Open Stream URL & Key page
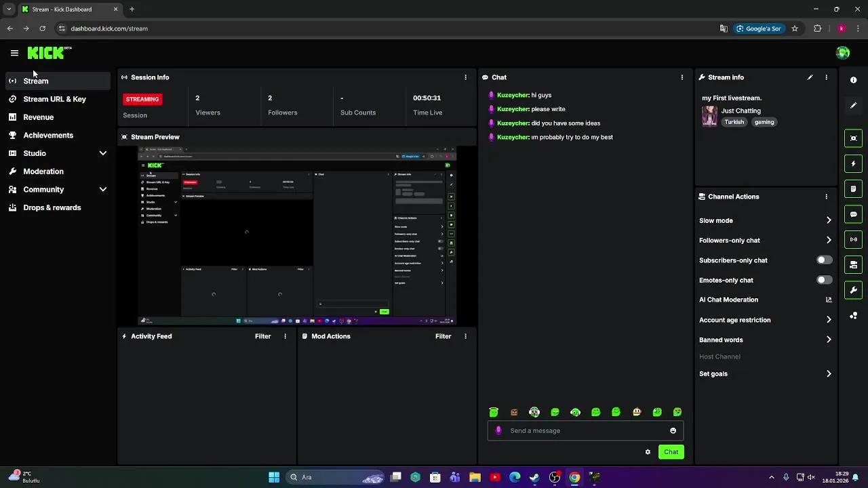Image resolution: width=868 pixels, height=488 pixels. 58,99
